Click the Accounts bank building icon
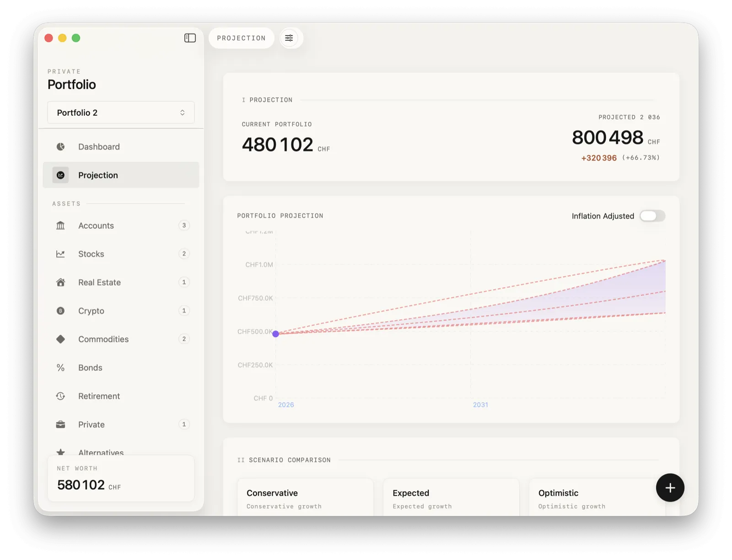732x560 pixels. point(60,226)
